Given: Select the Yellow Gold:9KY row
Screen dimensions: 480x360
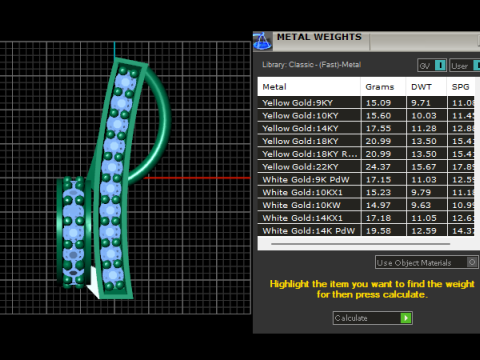Looking at the screenshot, I should click(366, 103).
